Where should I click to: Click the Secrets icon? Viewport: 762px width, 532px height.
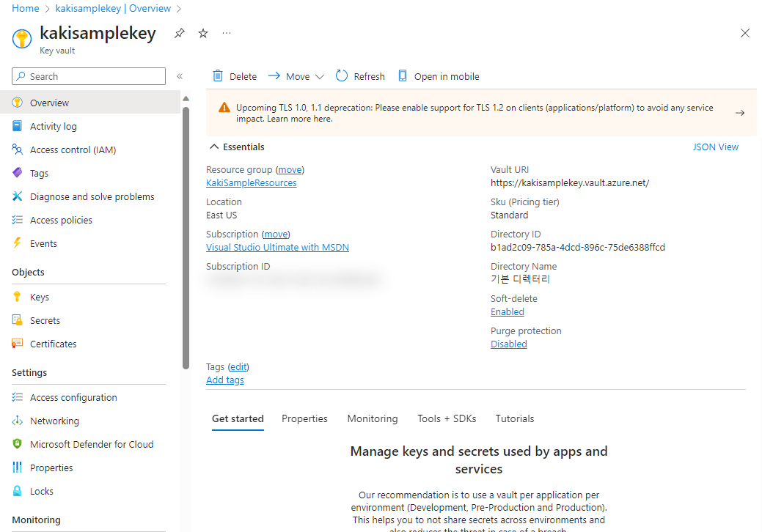tap(17, 320)
